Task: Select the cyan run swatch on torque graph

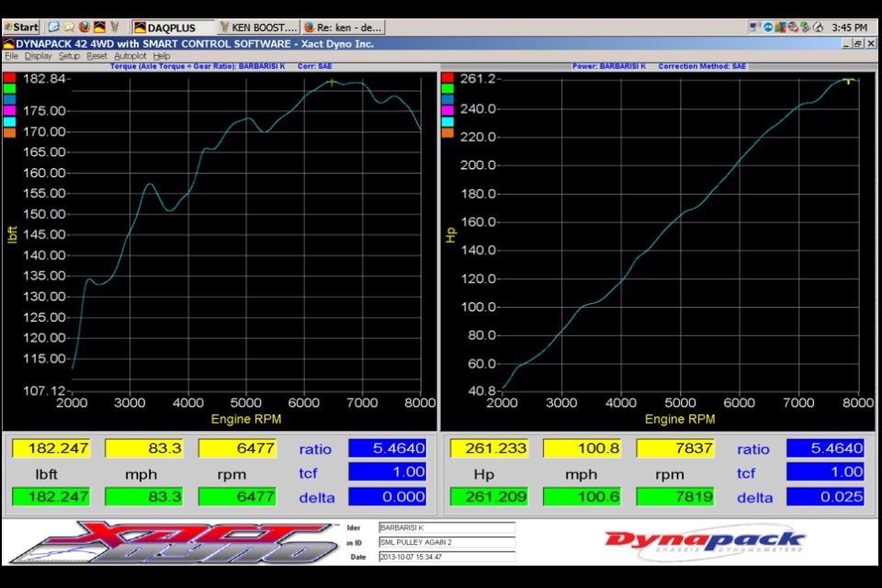Action: pos(9,121)
